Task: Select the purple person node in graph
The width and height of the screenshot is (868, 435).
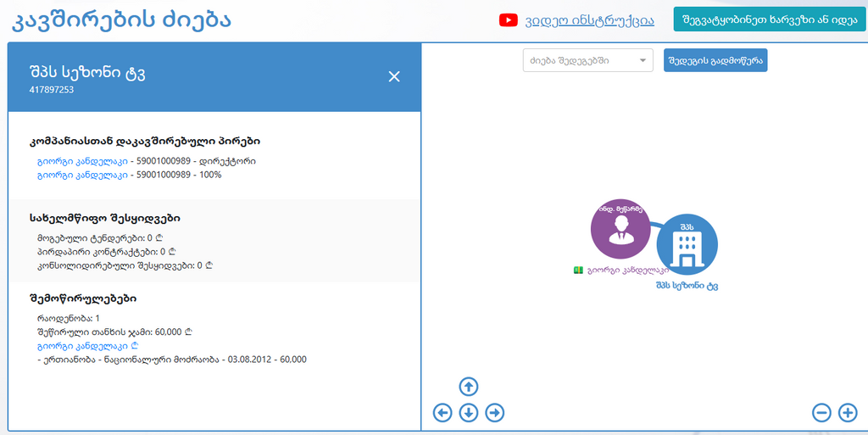Action: coord(620,229)
